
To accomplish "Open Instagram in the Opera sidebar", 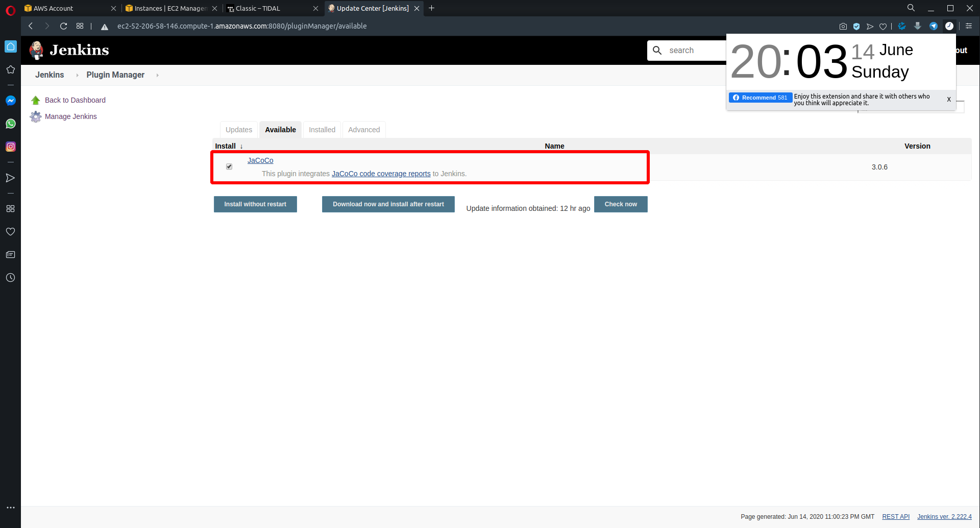I will tap(10, 147).
